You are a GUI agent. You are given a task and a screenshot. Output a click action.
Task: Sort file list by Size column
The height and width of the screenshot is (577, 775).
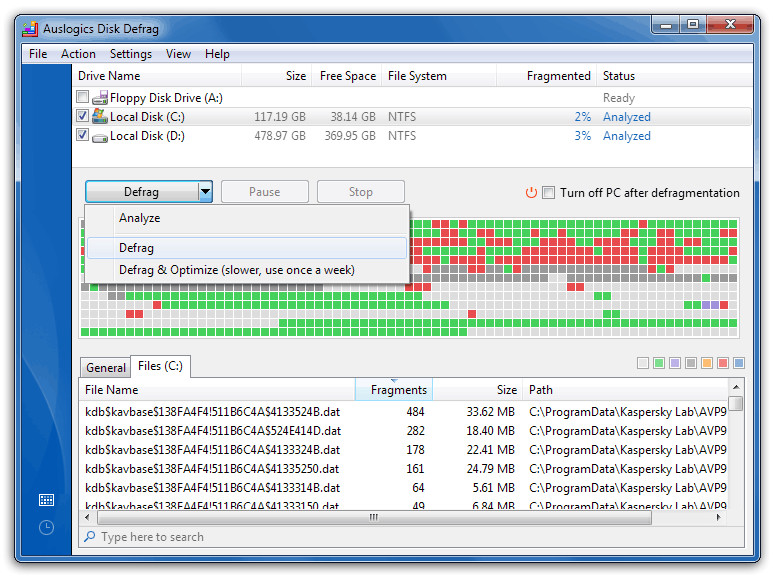coord(477,390)
